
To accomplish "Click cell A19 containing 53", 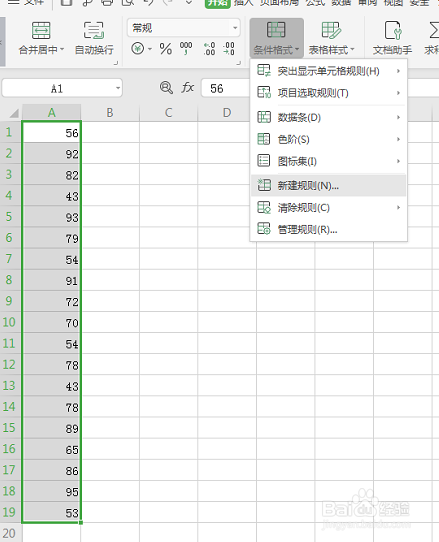I will click(52, 512).
